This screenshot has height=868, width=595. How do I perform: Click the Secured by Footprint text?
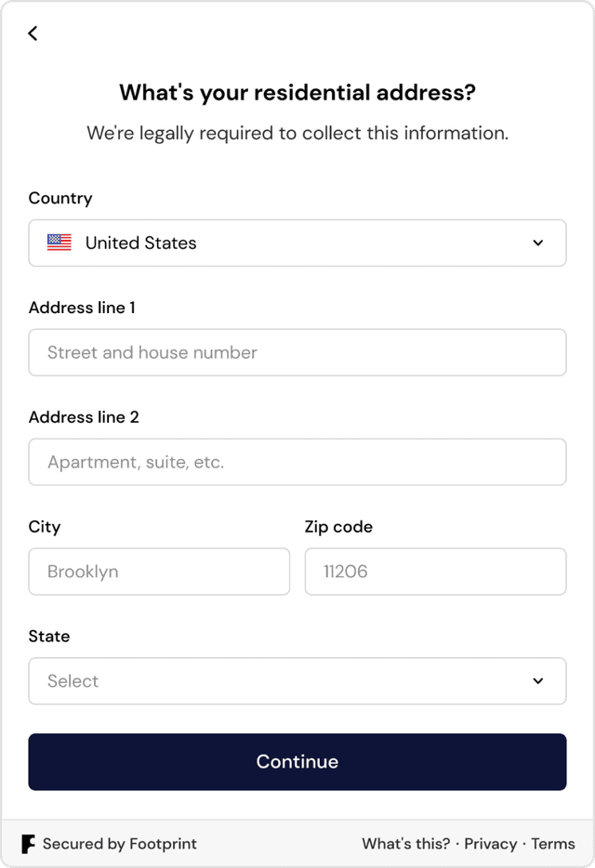(x=120, y=844)
